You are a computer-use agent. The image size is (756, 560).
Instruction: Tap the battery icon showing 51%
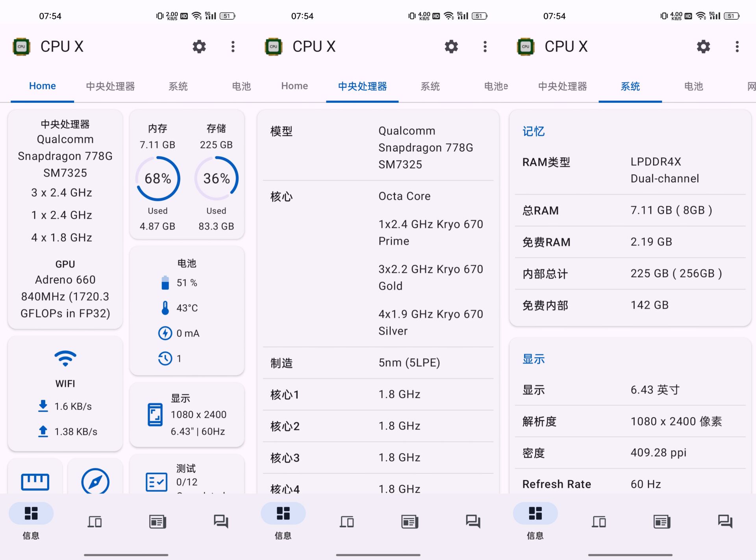pos(165,282)
